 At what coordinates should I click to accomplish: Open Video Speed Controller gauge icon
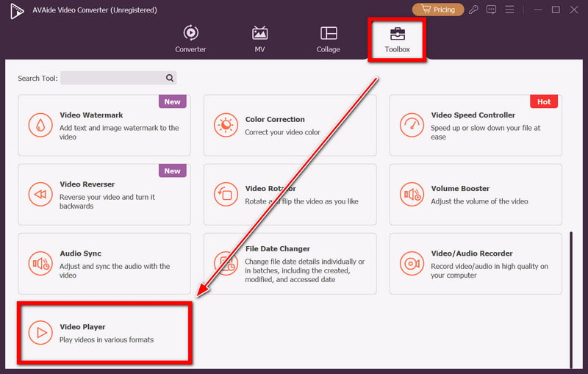(412, 125)
